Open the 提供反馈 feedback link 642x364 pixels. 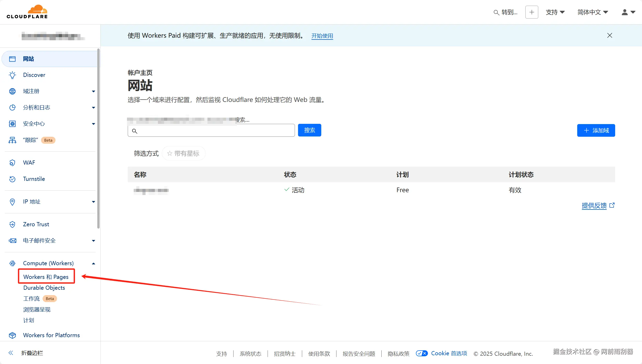click(594, 205)
